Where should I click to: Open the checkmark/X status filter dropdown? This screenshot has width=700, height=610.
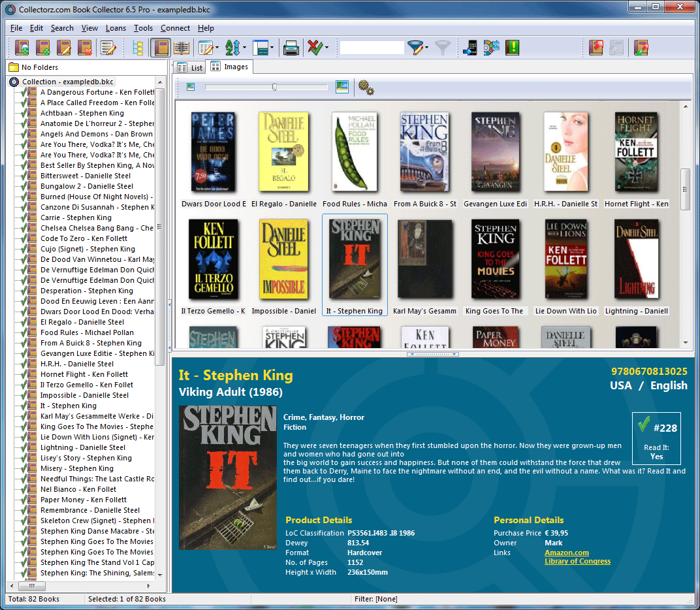[x=326, y=47]
